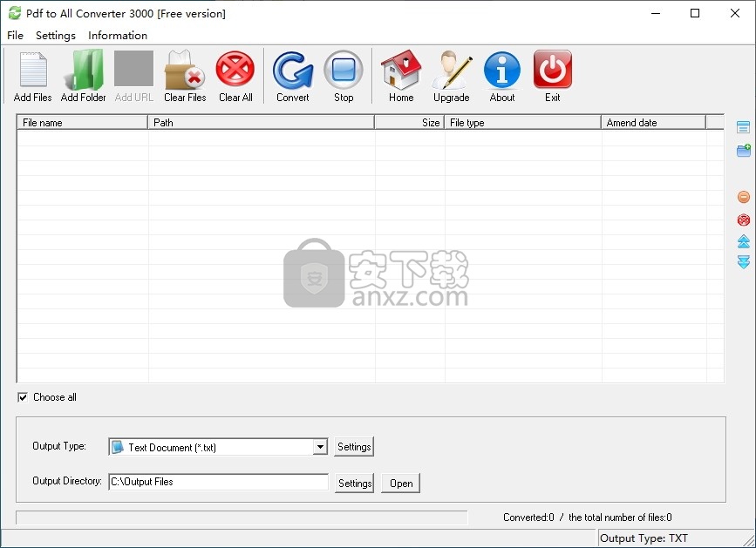Image resolution: width=756 pixels, height=548 pixels.
Task: Click the orange remove icon in right sidebar
Action: point(744,197)
